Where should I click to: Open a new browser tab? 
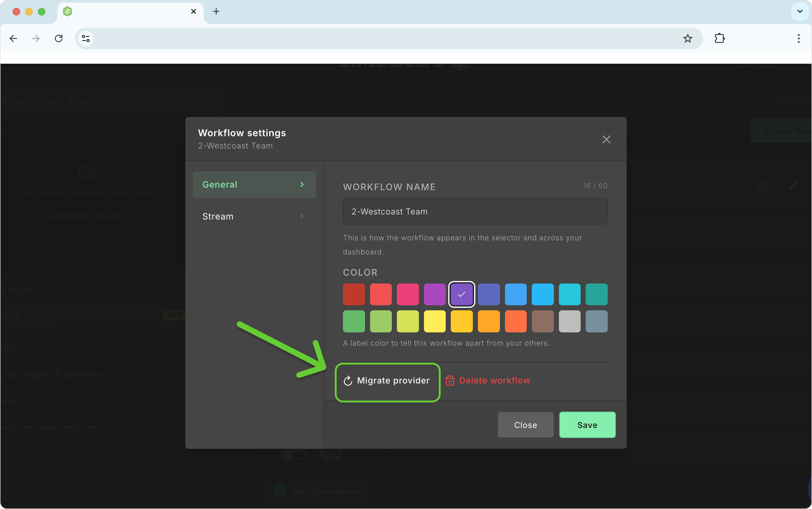click(216, 11)
